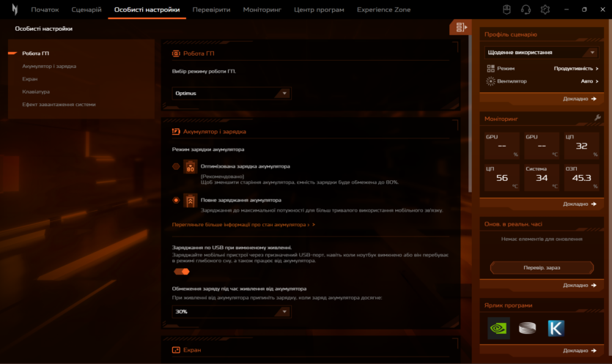Screen dimensions: 612x364
Task: Open the silver coil application shortcut
Action: point(527,328)
